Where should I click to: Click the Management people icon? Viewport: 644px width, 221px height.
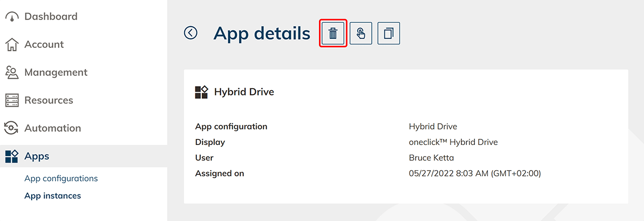(x=12, y=72)
